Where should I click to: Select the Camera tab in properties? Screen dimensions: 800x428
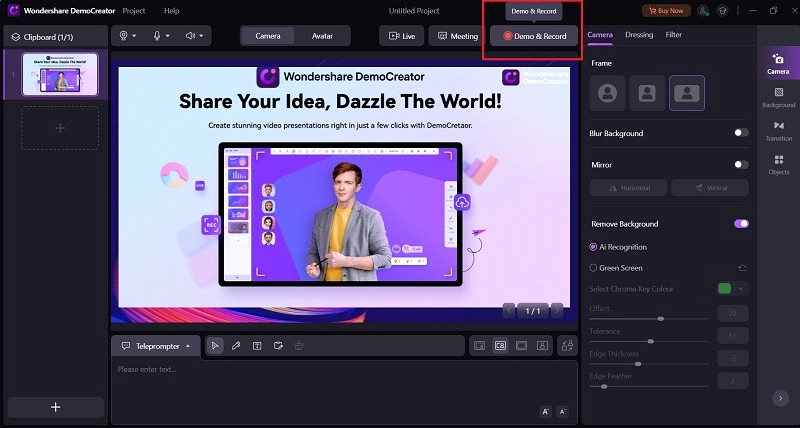(x=600, y=35)
